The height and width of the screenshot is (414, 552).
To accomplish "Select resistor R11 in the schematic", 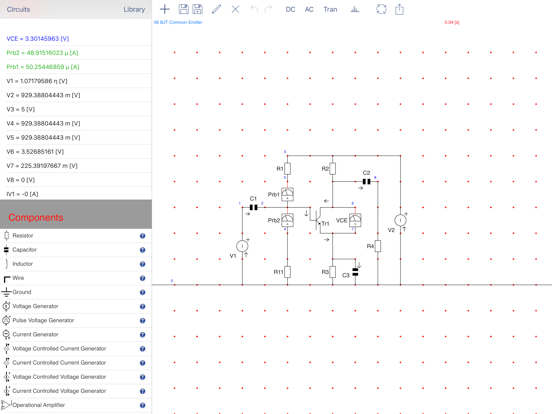I will click(287, 272).
